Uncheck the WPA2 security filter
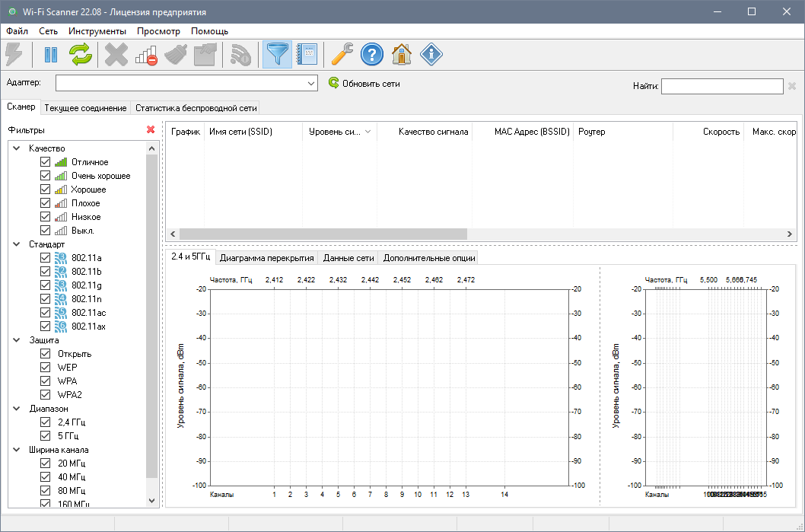This screenshot has width=805, height=532. tap(45, 395)
